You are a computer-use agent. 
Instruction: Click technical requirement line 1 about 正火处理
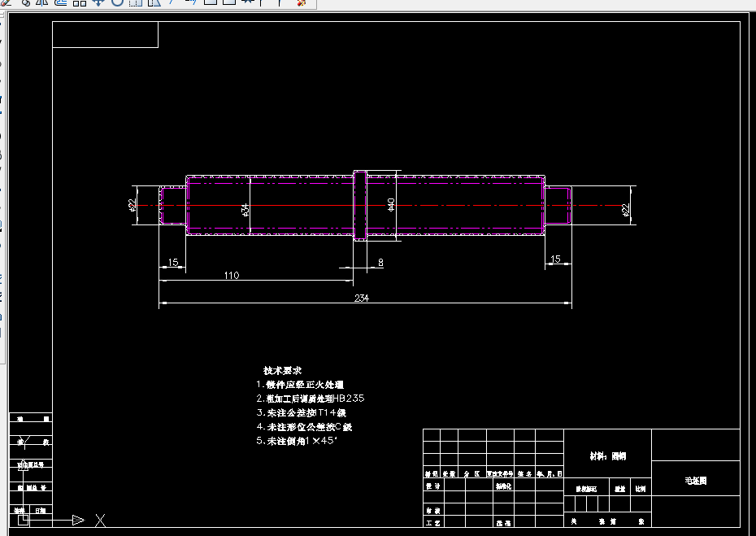click(x=300, y=385)
